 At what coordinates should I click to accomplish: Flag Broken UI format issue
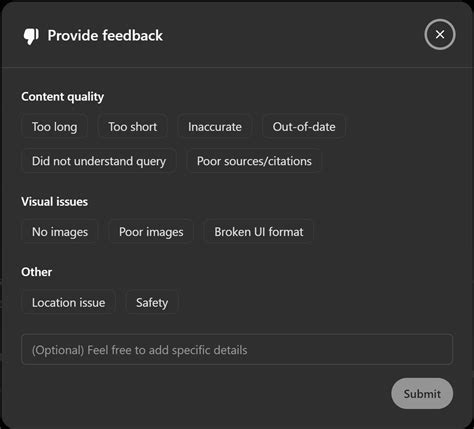coord(259,232)
